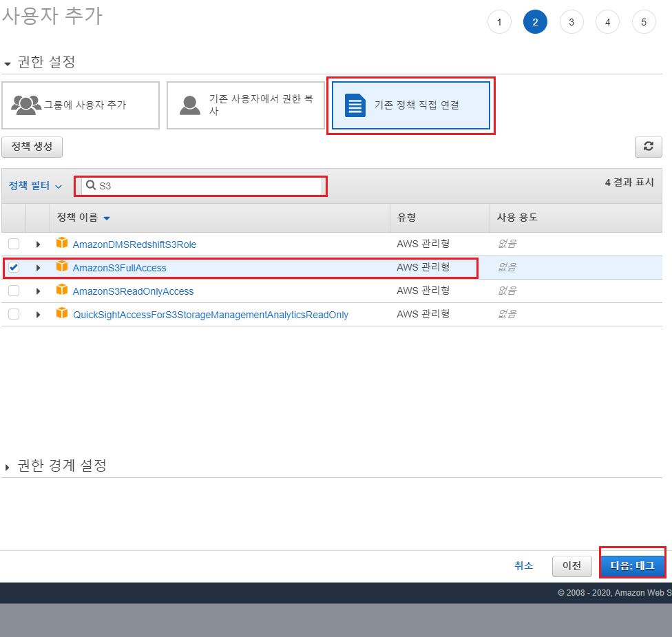
Task: Open the AmazonS3FullAccess policy link
Action: 120,268
